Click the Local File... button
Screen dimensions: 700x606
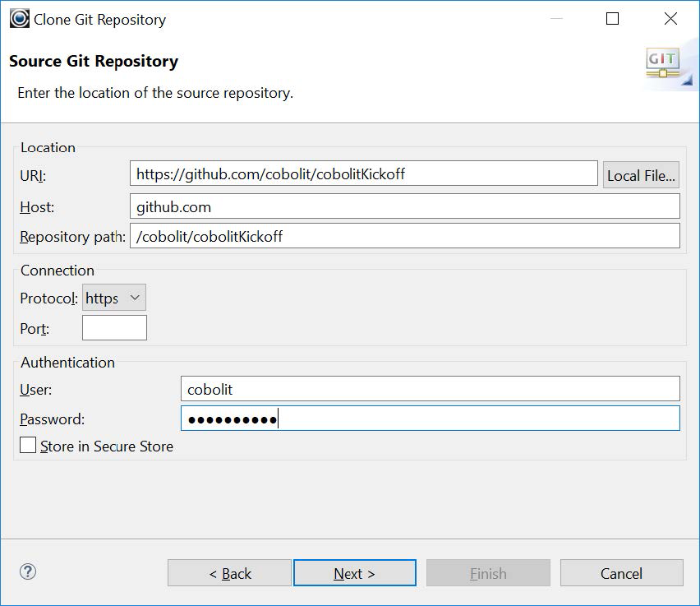641,173
